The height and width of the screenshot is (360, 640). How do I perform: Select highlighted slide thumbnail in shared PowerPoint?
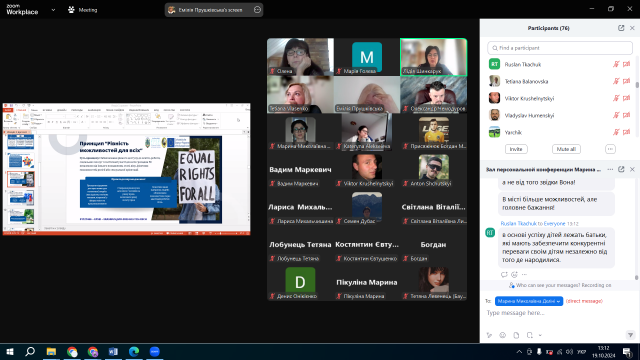(x=21, y=179)
